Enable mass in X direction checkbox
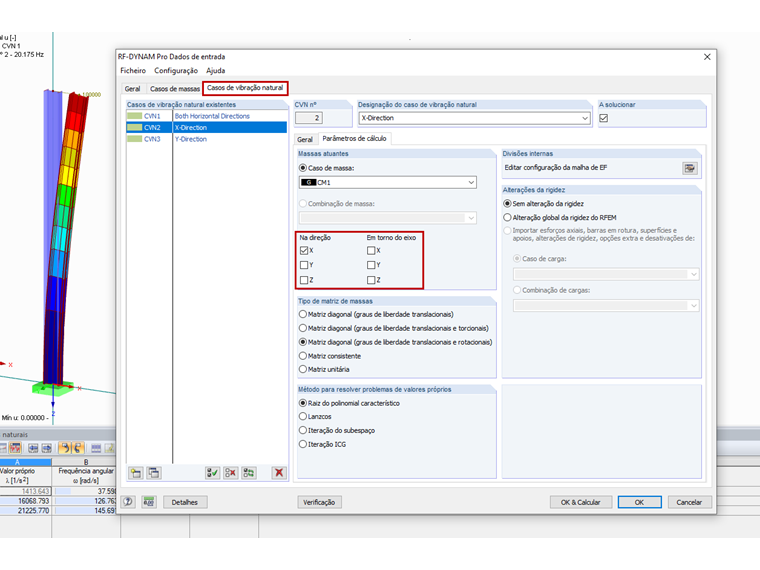The width and height of the screenshot is (760, 570). click(x=304, y=251)
